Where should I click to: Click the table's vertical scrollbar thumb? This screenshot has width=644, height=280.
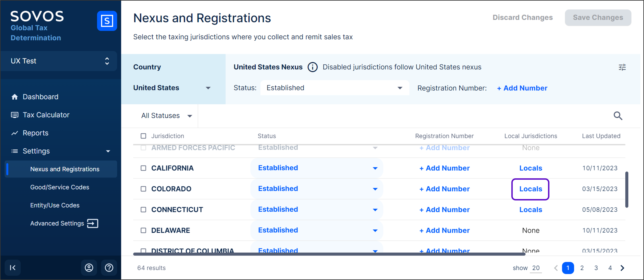pyautogui.click(x=627, y=189)
